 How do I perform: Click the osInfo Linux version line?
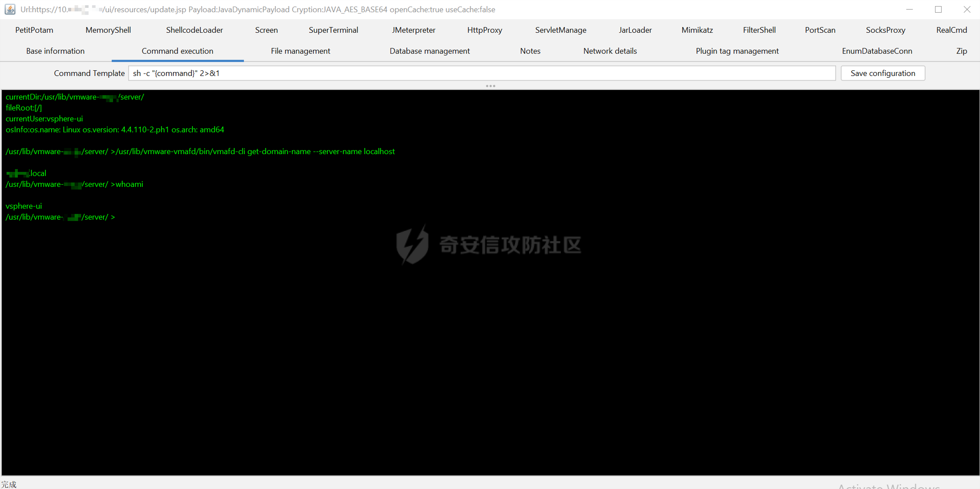pos(115,129)
